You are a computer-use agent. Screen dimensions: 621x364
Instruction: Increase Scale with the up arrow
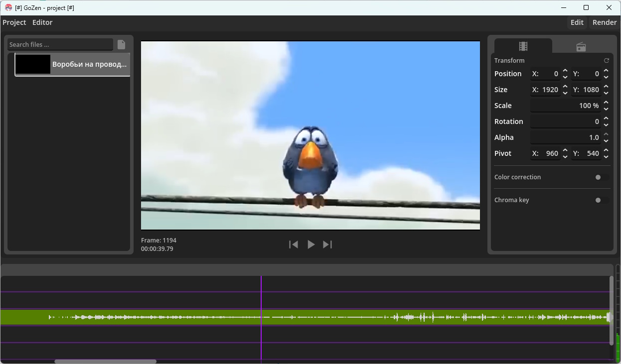606,103
